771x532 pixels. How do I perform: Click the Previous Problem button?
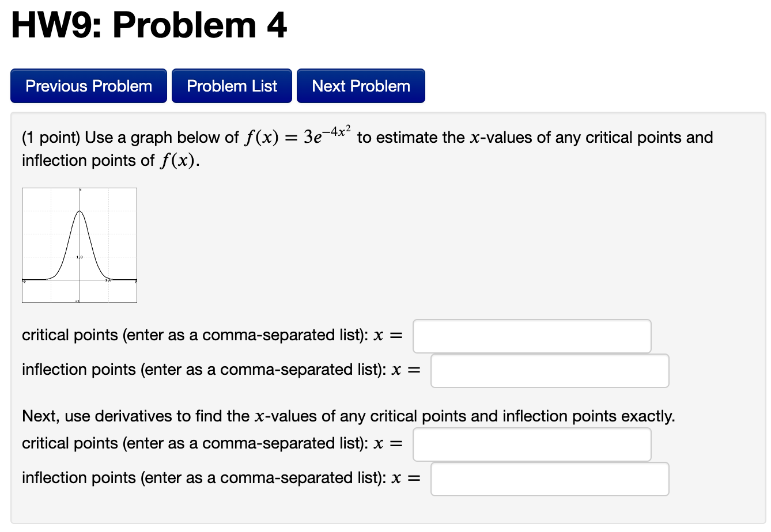[88, 85]
